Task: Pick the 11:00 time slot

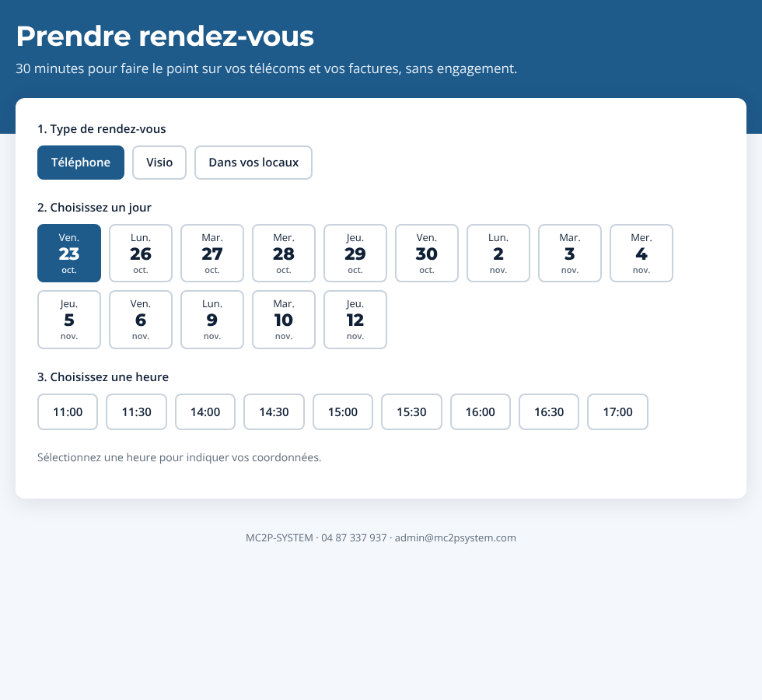Action: coord(68,411)
